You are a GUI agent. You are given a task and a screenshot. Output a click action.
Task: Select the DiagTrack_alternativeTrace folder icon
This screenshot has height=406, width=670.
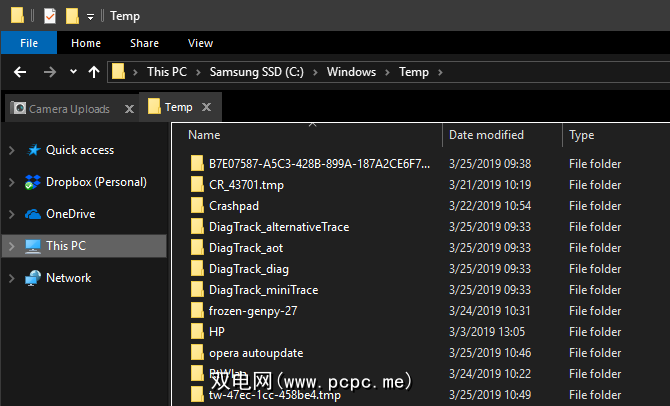click(197, 226)
